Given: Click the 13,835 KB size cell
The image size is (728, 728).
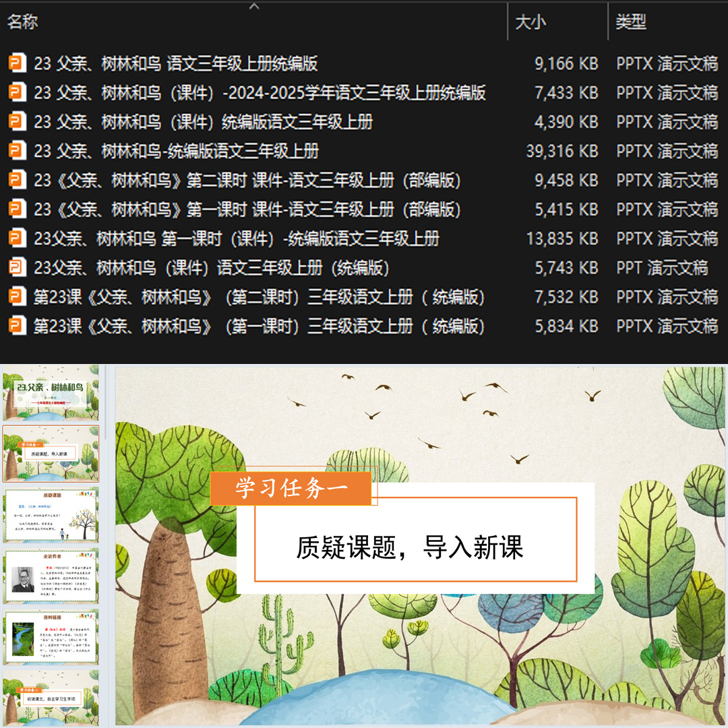Looking at the screenshot, I should tap(562, 238).
